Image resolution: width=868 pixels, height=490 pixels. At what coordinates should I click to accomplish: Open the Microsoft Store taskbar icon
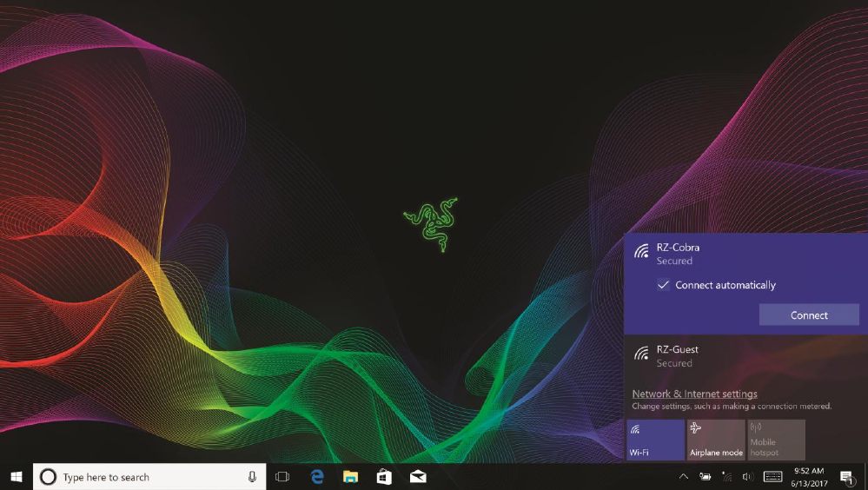pos(384,477)
